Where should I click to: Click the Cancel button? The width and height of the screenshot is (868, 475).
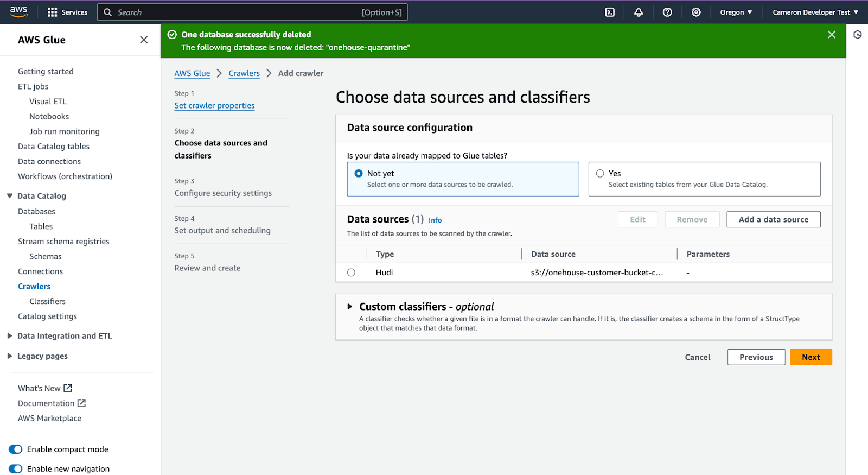point(698,357)
